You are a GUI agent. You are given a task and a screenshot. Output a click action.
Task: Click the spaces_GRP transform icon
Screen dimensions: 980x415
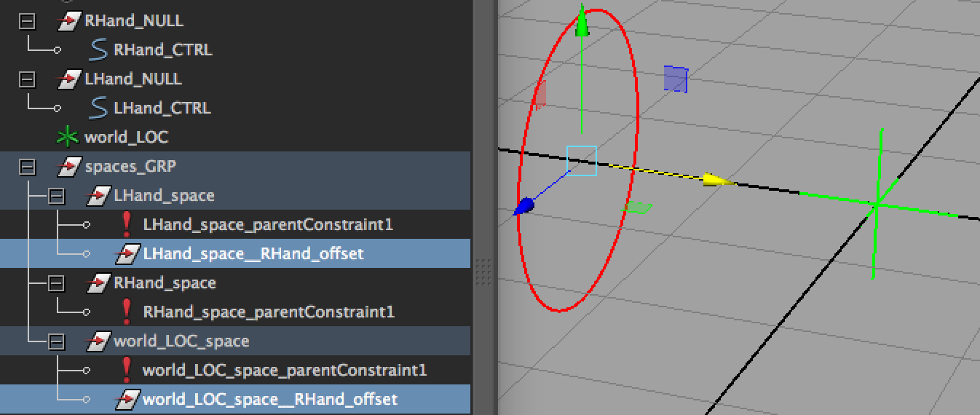[x=69, y=167]
